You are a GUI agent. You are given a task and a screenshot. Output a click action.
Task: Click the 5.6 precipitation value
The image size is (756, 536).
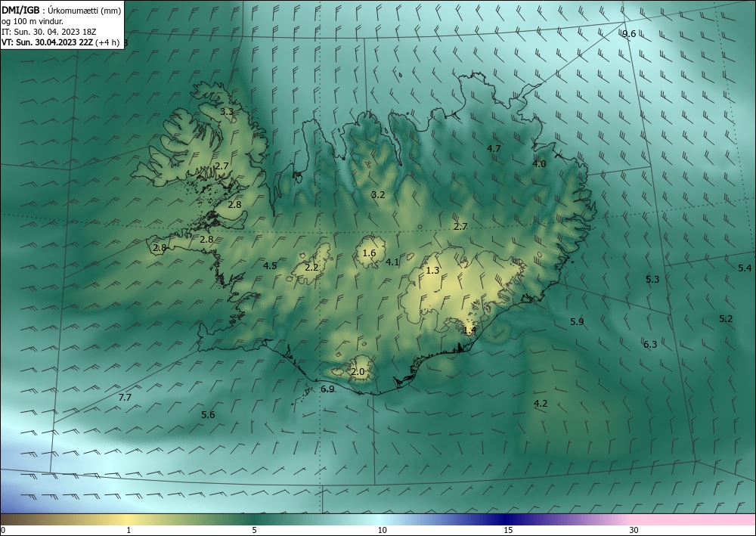tap(208, 414)
